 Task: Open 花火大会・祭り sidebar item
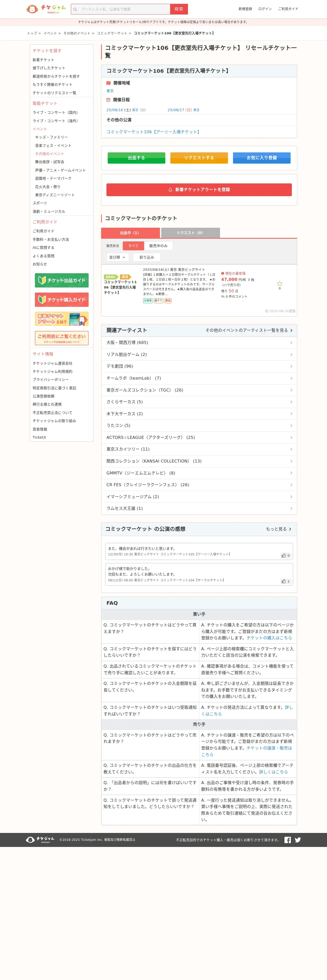tap(48, 187)
